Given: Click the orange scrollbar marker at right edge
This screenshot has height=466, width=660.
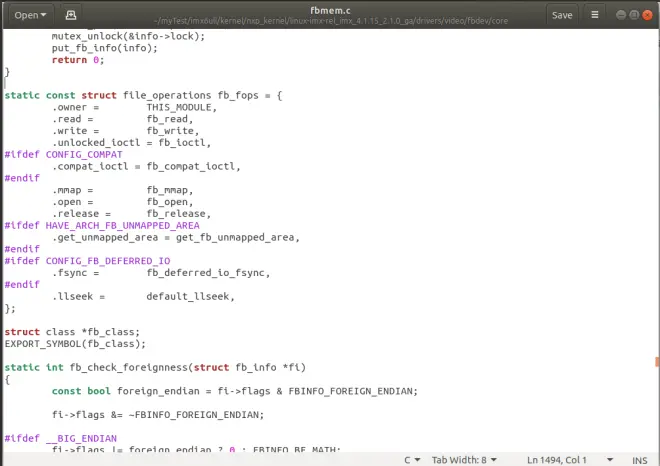Looking at the screenshot, I should pos(657,362).
